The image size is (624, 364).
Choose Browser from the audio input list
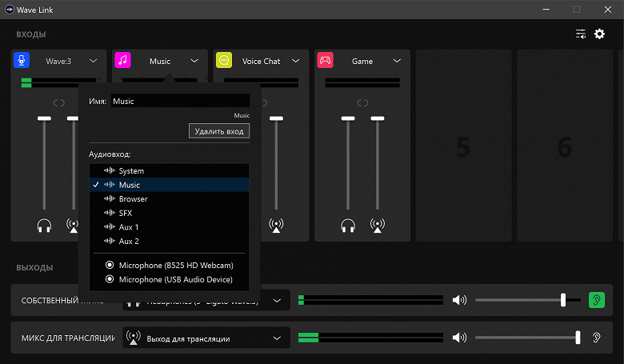[133, 198]
